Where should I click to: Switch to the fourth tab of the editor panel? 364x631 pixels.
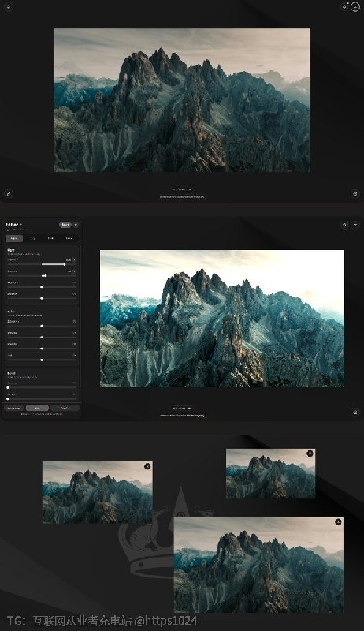tap(69, 238)
